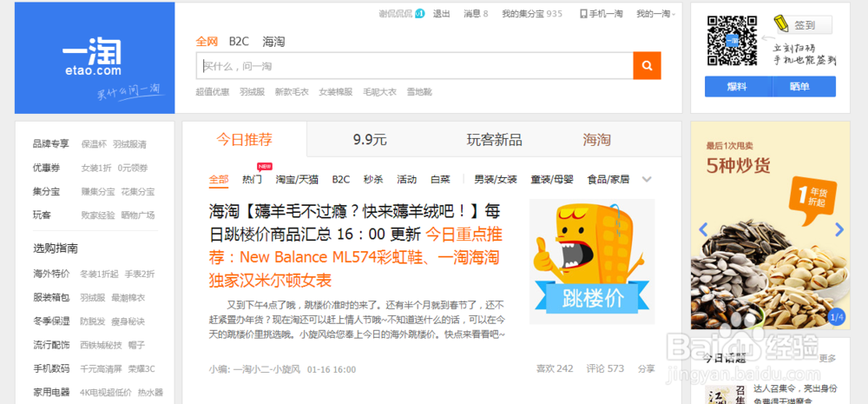Open 冬季保温 shopping guide
This screenshot has height=404, width=868.
(51, 321)
